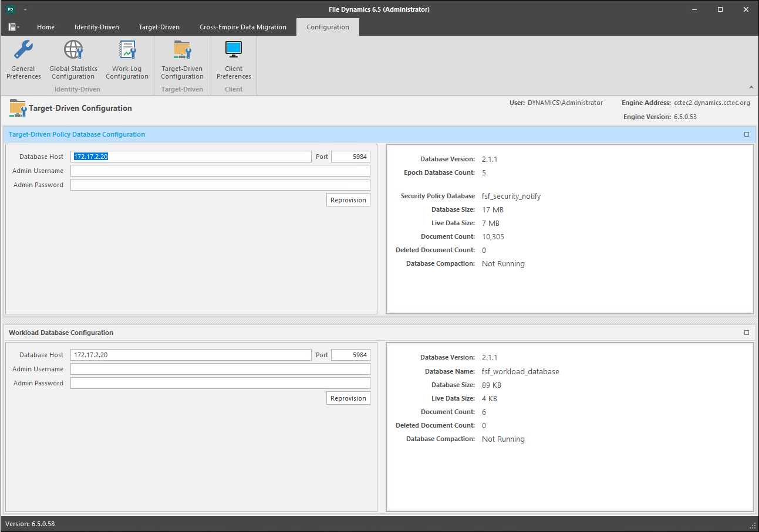The width and height of the screenshot is (759, 532).
Task: Maximize the File Dynamics window
Action: pyautogui.click(x=720, y=9)
